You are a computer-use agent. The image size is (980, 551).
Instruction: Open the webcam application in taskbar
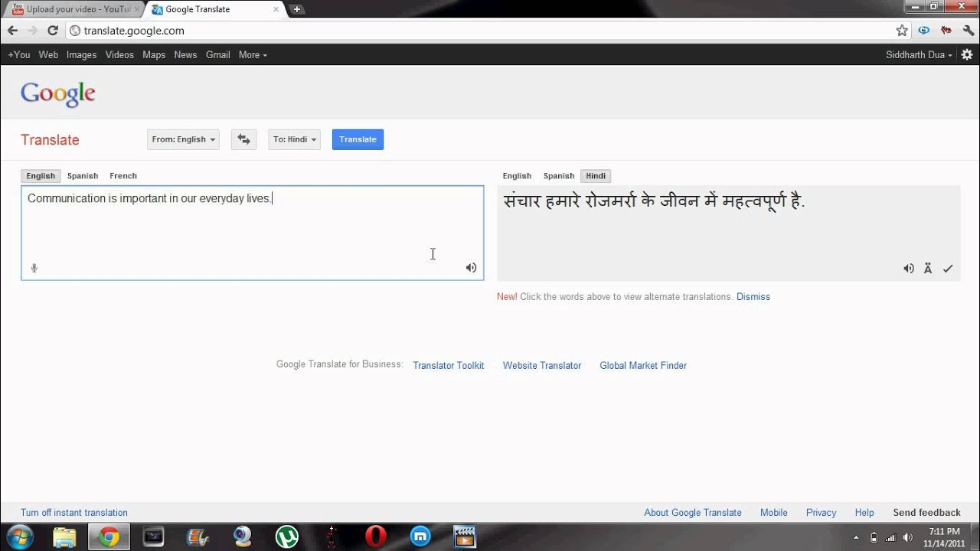point(243,536)
